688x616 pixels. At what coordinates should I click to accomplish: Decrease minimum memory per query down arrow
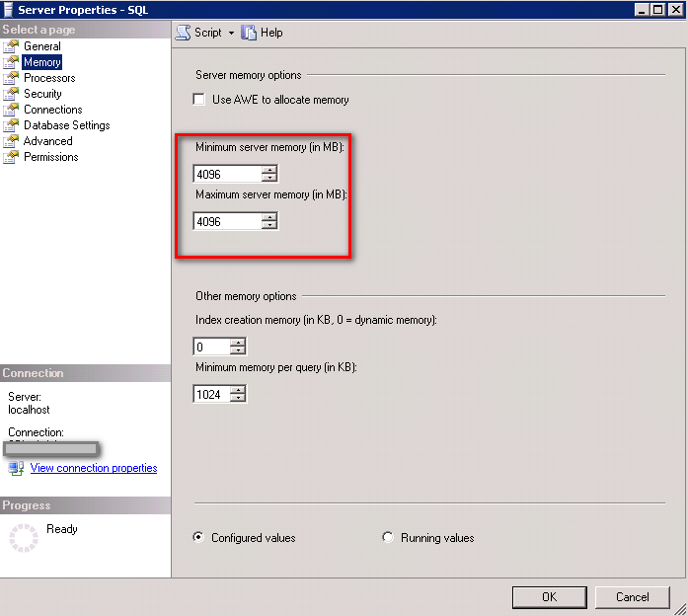[x=237, y=398]
